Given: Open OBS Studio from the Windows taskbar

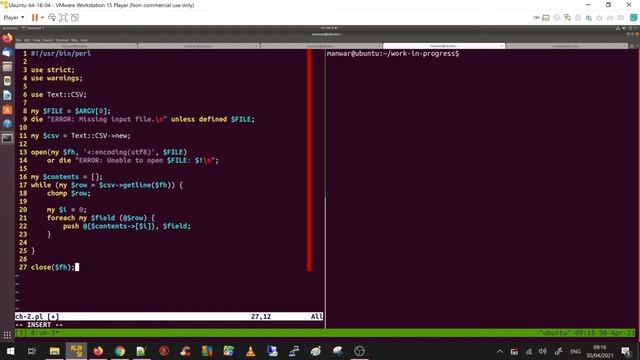Looking at the screenshot, I should pyautogui.click(x=360, y=351).
